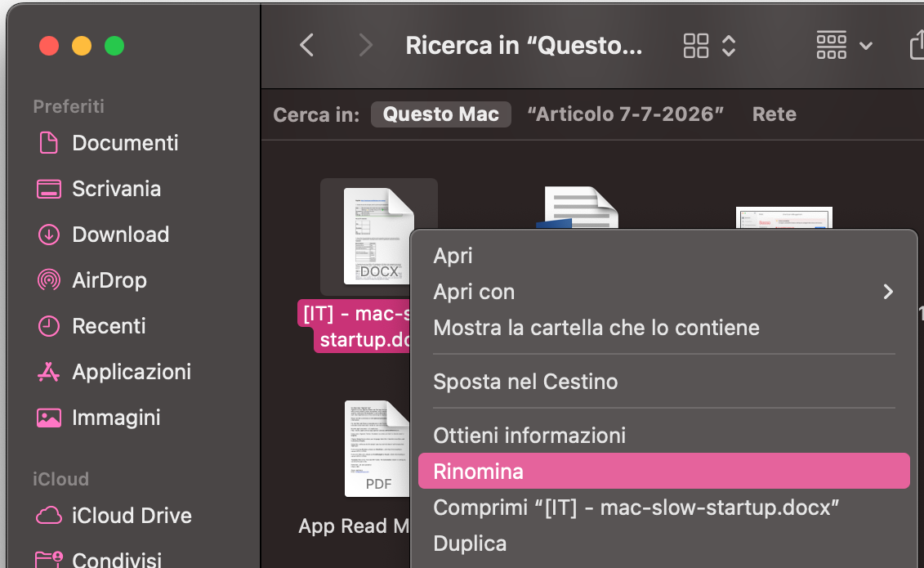
Task: Search in "Articolo 7-7-2026" folder
Action: pos(625,114)
